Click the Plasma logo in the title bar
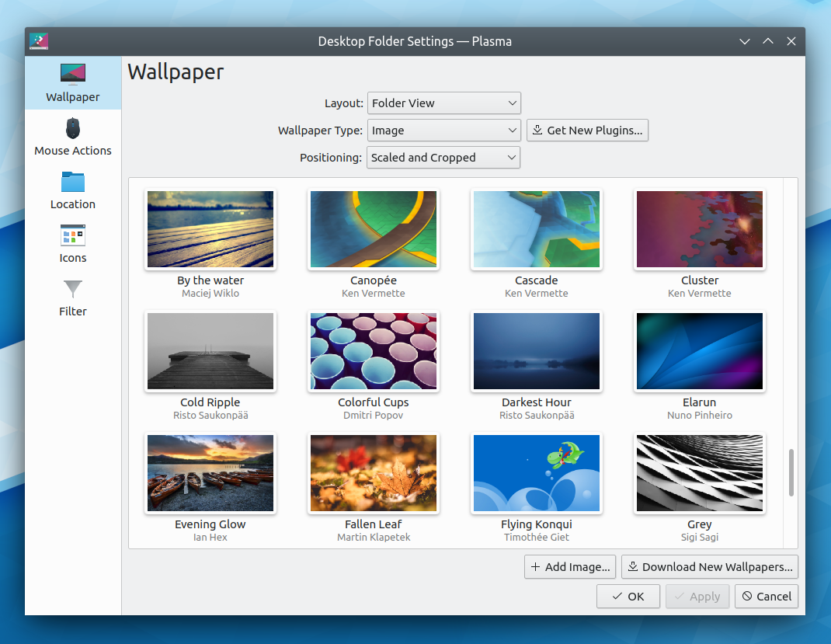831x644 pixels. [x=38, y=41]
